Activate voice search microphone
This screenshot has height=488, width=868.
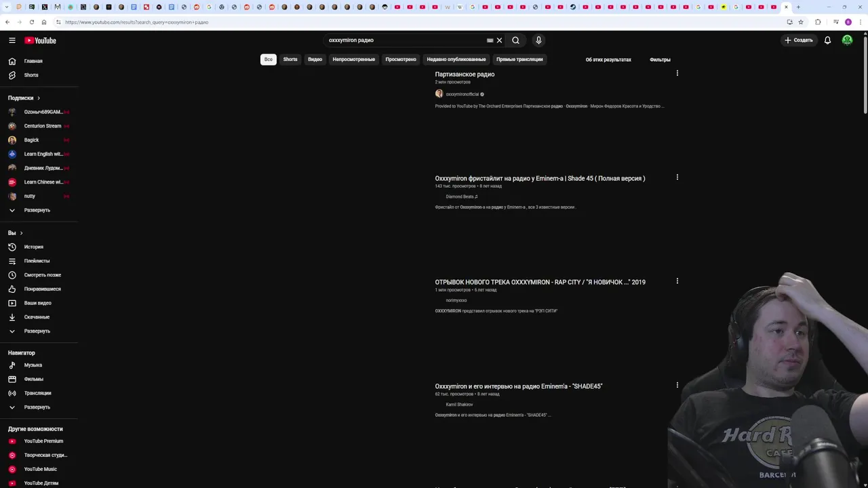(538, 40)
